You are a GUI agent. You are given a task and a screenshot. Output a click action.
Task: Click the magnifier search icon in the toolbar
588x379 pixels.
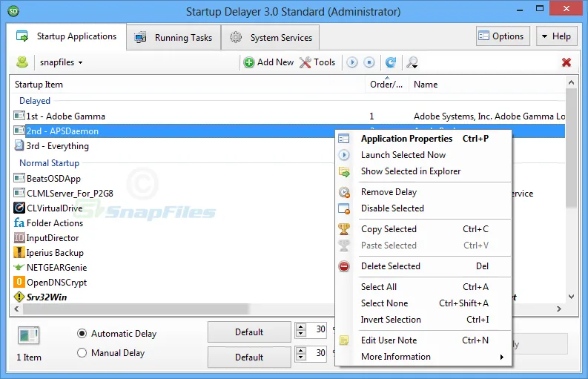pos(412,62)
